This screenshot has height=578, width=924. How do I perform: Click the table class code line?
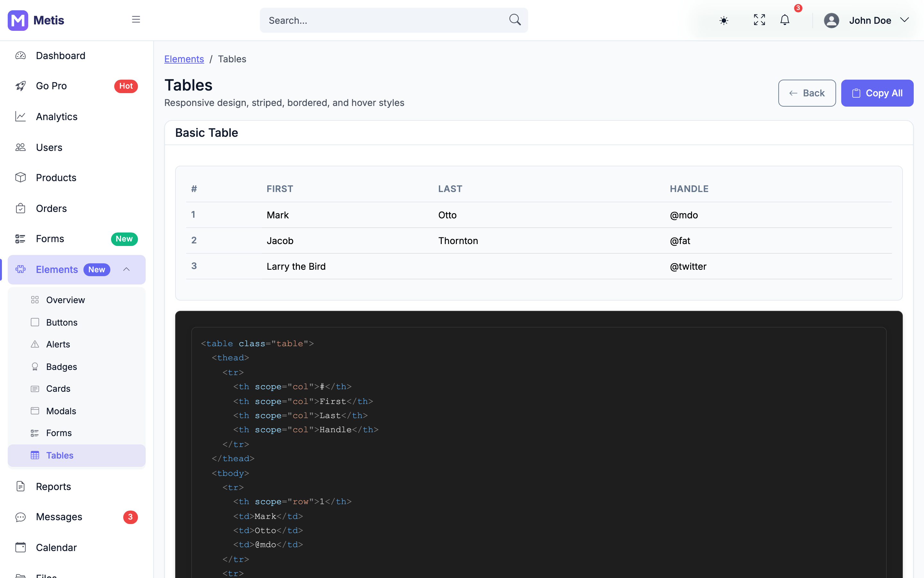click(257, 343)
